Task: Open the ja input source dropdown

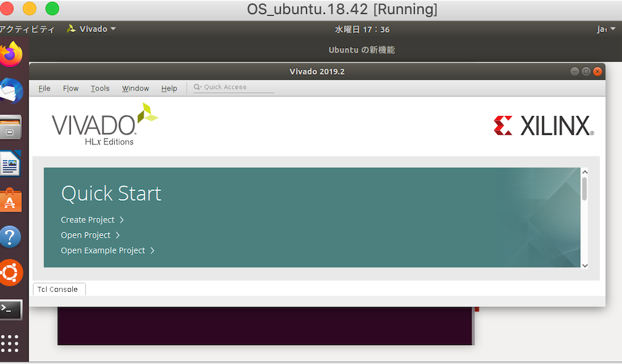Action: [x=606, y=29]
